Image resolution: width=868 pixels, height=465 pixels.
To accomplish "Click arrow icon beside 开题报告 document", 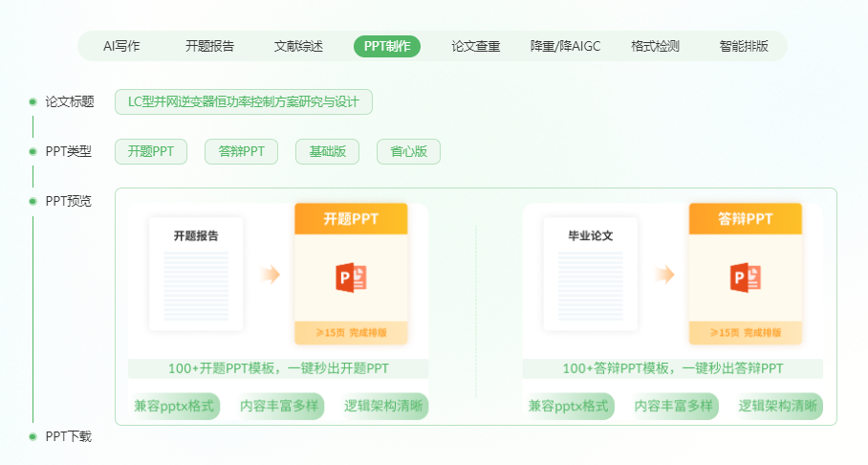I will (271, 275).
